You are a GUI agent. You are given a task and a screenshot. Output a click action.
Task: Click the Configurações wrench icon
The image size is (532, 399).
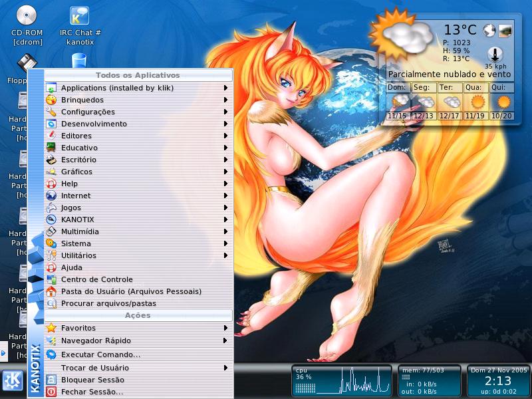[x=51, y=112]
